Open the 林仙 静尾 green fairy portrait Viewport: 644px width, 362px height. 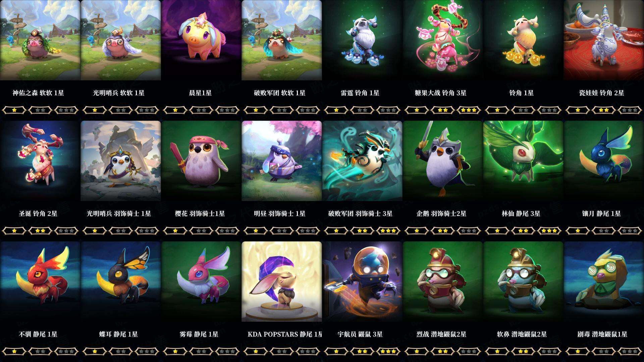(x=523, y=161)
